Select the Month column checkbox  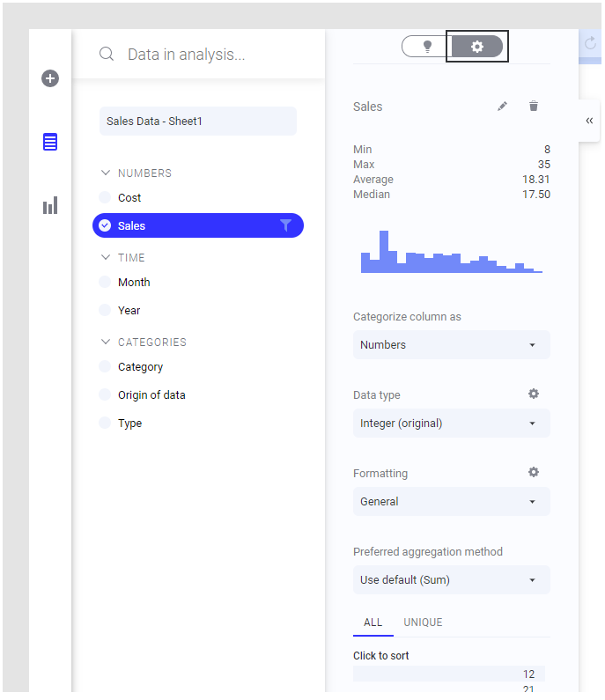tap(105, 283)
